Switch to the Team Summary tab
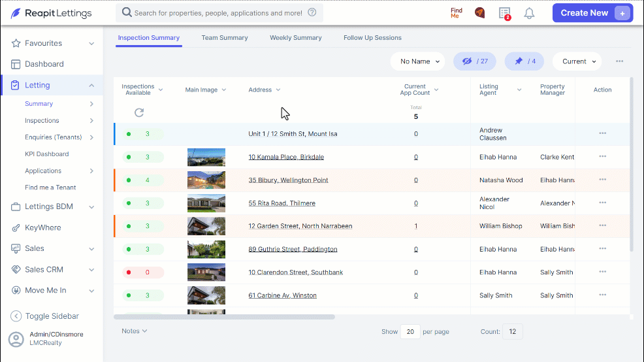This screenshot has width=644, height=362. click(224, 38)
